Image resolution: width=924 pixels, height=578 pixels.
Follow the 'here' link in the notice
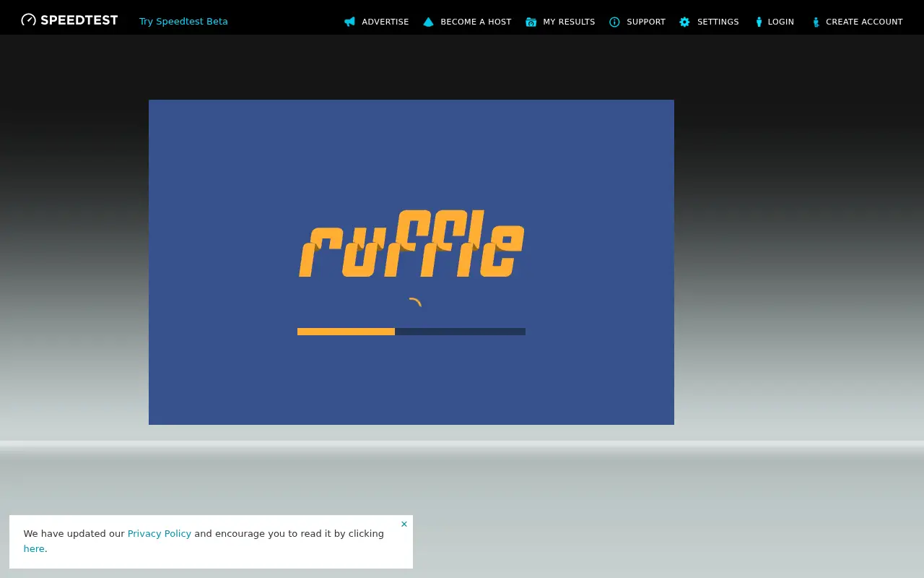34,548
